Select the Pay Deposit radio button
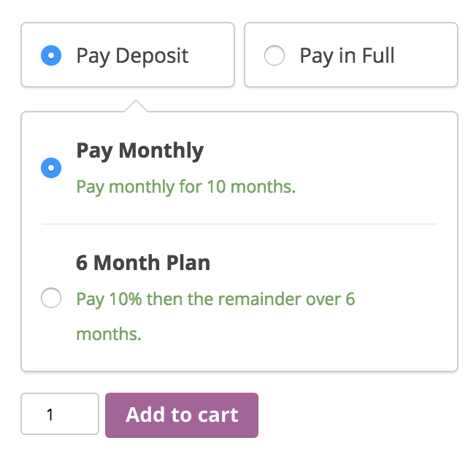This screenshot has height=454, width=476. 51,55
